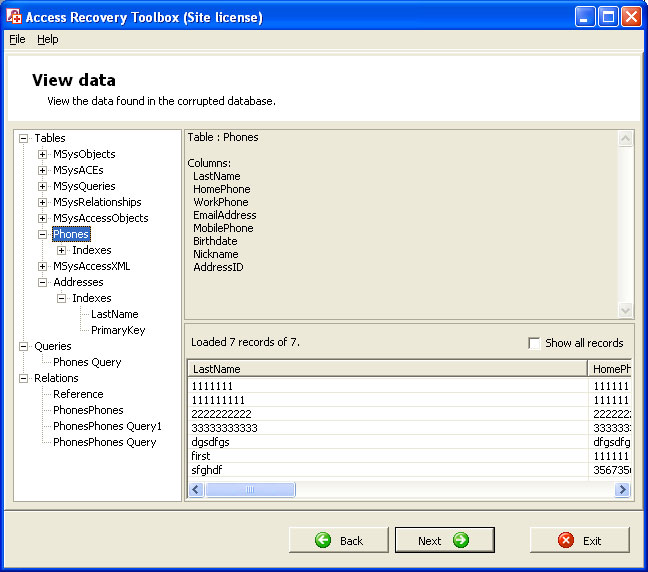
Task: Go back with the Back button
Action: tap(339, 540)
